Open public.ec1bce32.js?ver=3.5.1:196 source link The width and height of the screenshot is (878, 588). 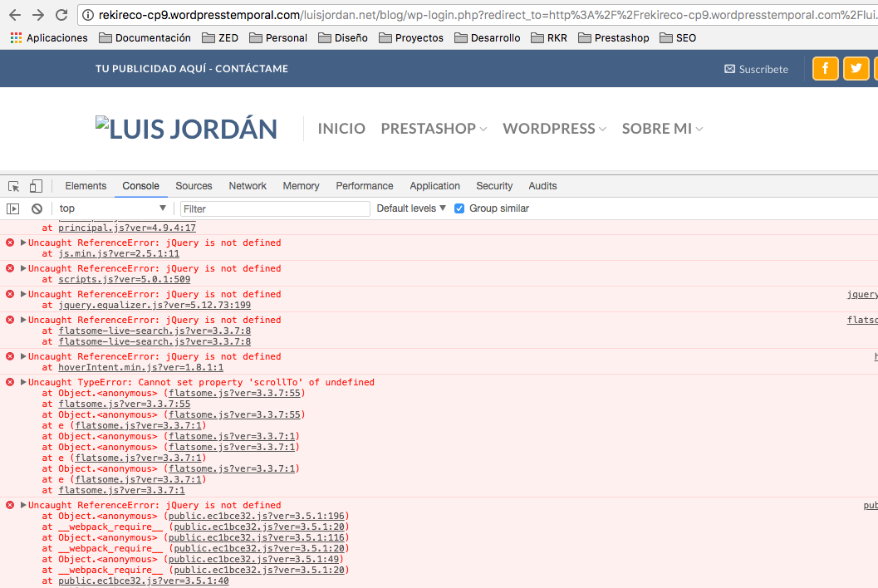coord(257,516)
